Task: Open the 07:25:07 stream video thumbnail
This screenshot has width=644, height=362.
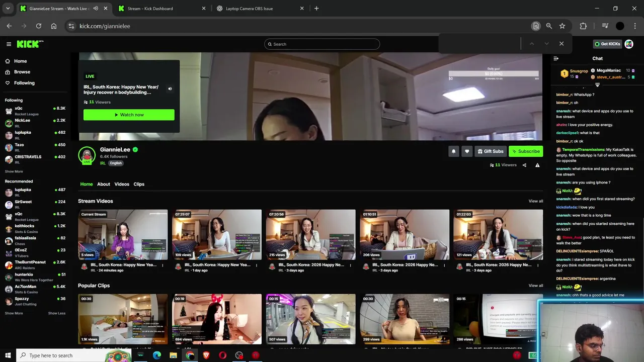Action: (x=217, y=234)
